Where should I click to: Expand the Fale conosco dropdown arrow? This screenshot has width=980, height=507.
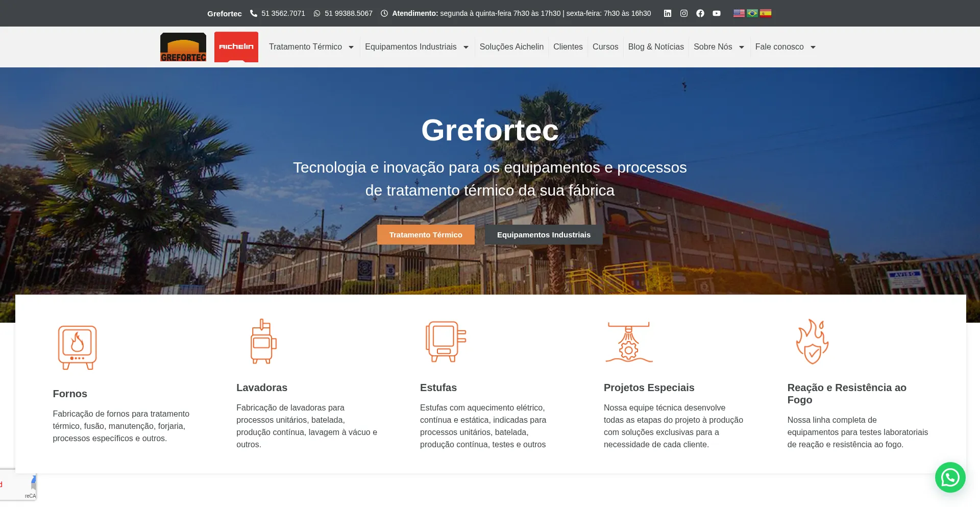pos(813,47)
